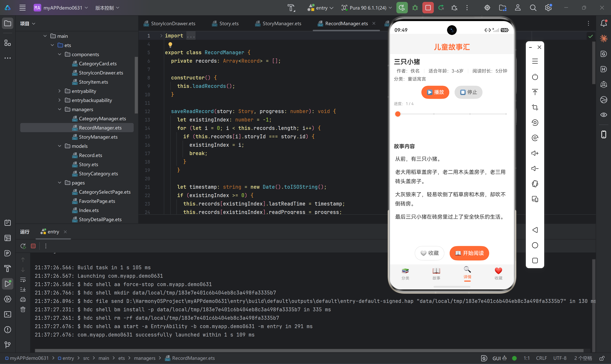Viewport: 611px width, 364px height.
Task: Toggle the Run tool window icon
Action: pos(8,284)
